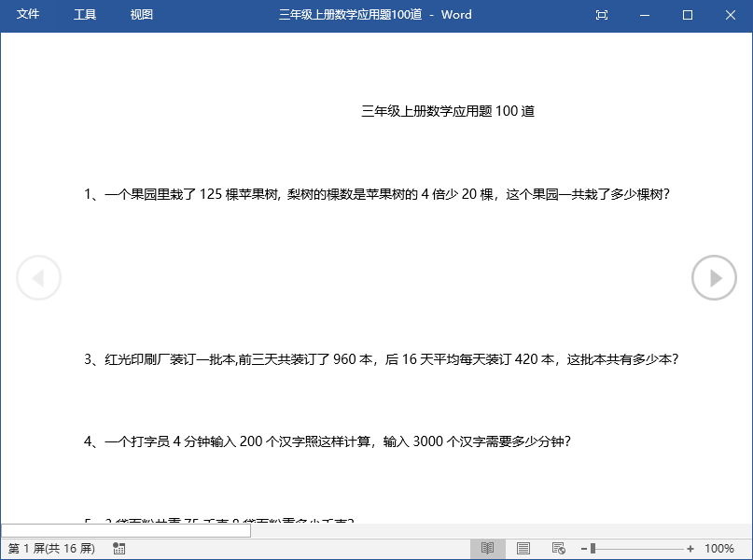Go back with the left arrow

click(39, 277)
